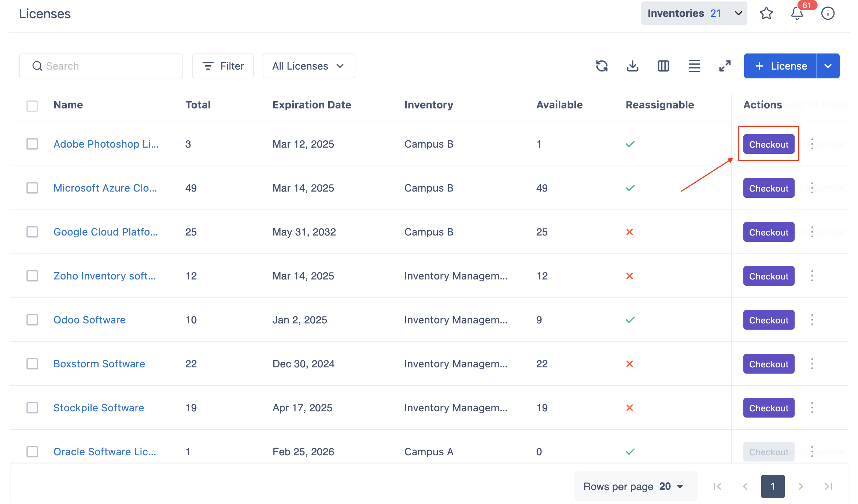Check the Adobe Photoshop license checkbox
858x504 pixels.
[32, 144]
